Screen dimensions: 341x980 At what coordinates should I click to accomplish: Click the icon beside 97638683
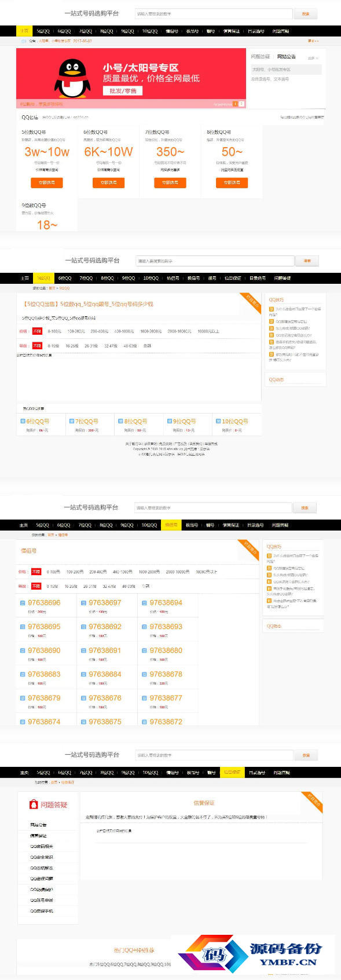click(x=23, y=674)
